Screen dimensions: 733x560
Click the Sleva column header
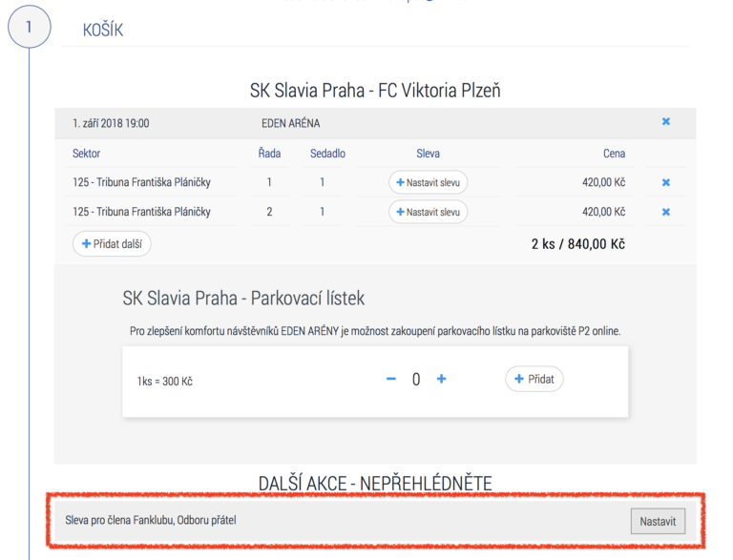click(x=428, y=154)
